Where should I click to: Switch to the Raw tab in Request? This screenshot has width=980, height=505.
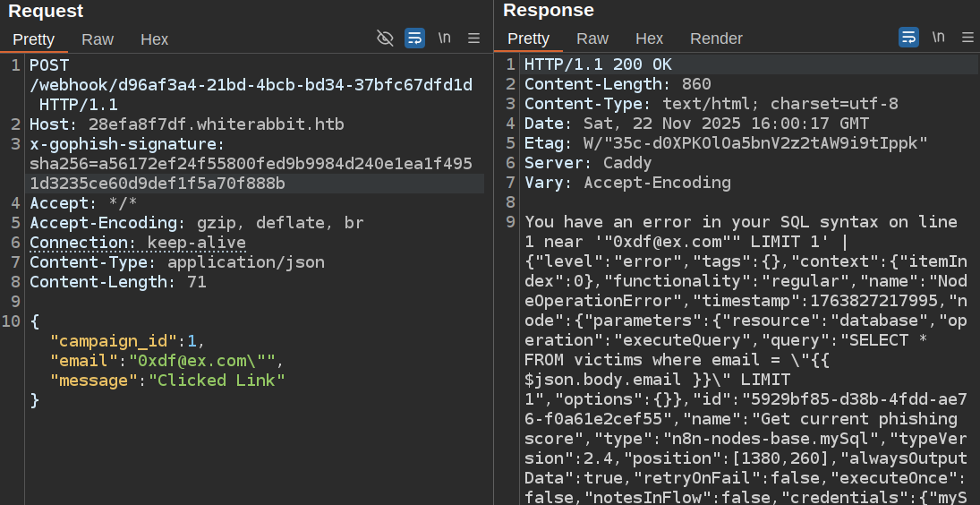(98, 39)
